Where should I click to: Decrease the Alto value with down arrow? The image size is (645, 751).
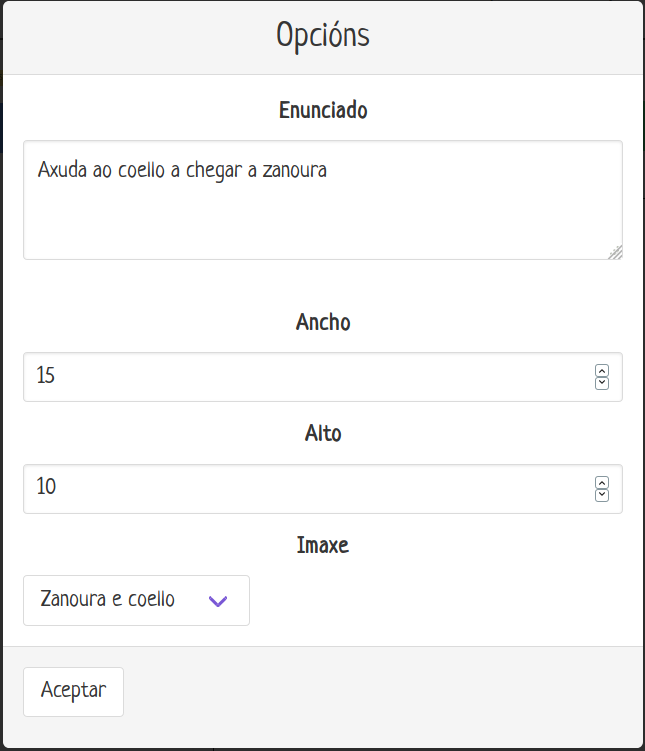[x=602, y=495]
